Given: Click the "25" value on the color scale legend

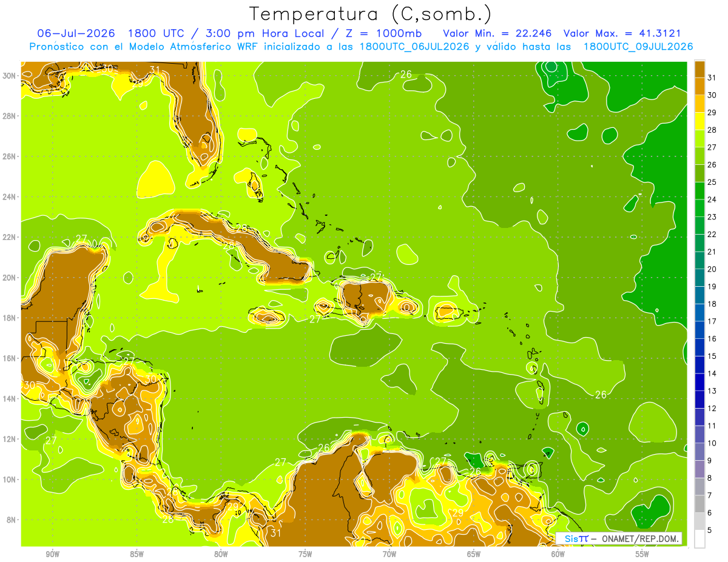Looking at the screenshot, I should [x=712, y=182].
